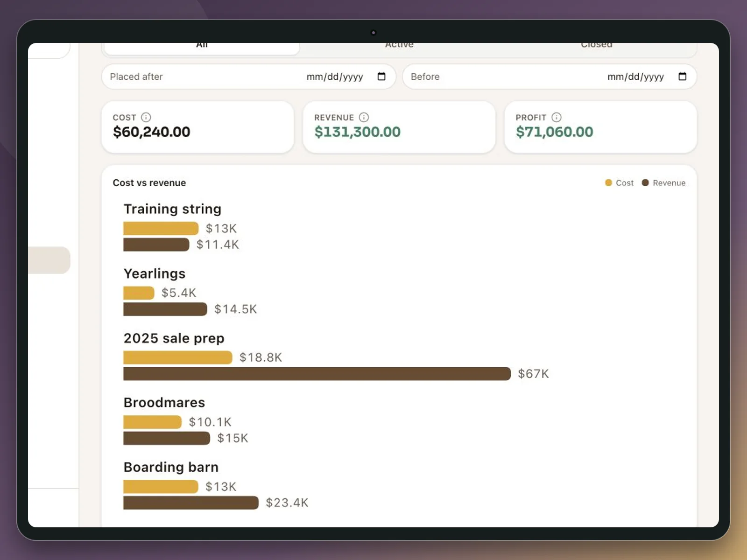
Task: Click the highlighted sidebar item
Action: [49, 260]
